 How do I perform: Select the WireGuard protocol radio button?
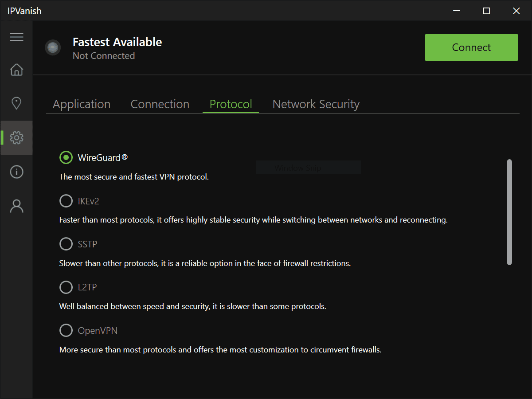[66, 157]
